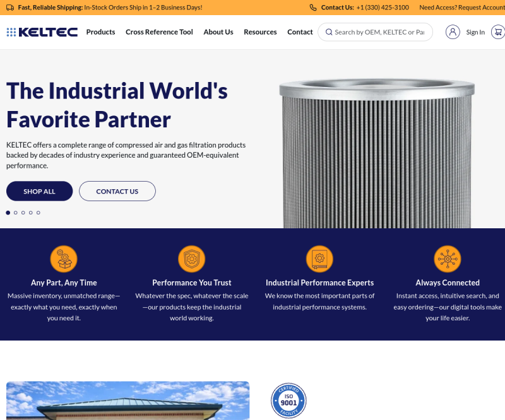Click the filter element hero image
The width and height of the screenshot is (505, 420).
(377, 153)
